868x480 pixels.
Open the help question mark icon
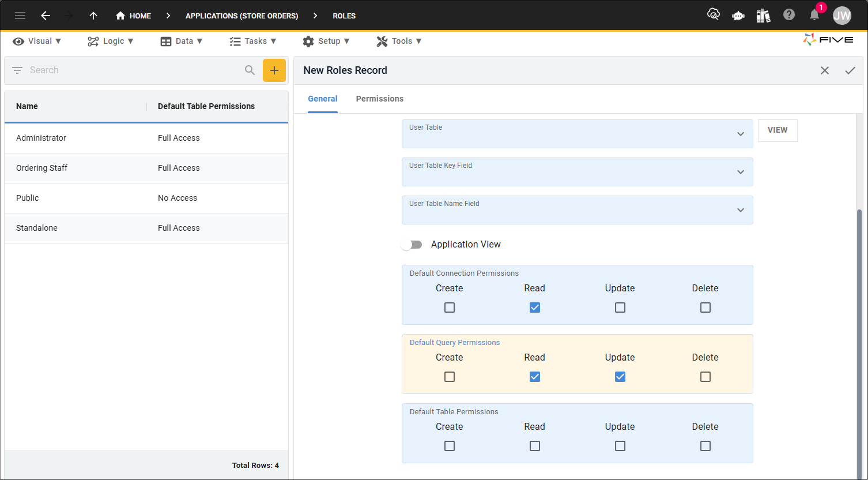pyautogui.click(x=789, y=14)
